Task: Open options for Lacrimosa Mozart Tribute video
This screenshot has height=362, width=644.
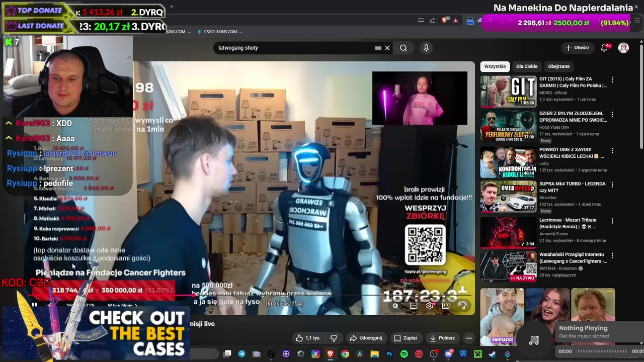Action: point(612,221)
